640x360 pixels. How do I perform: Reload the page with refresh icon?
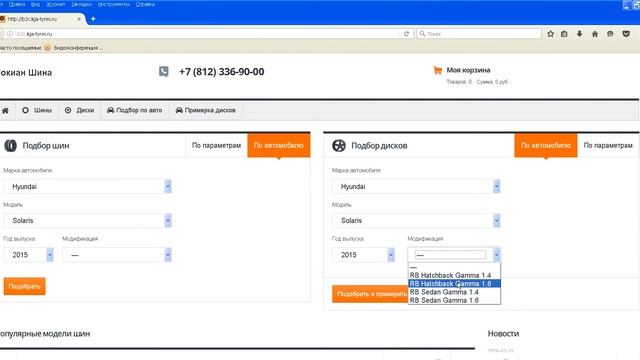[x=406, y=34]
